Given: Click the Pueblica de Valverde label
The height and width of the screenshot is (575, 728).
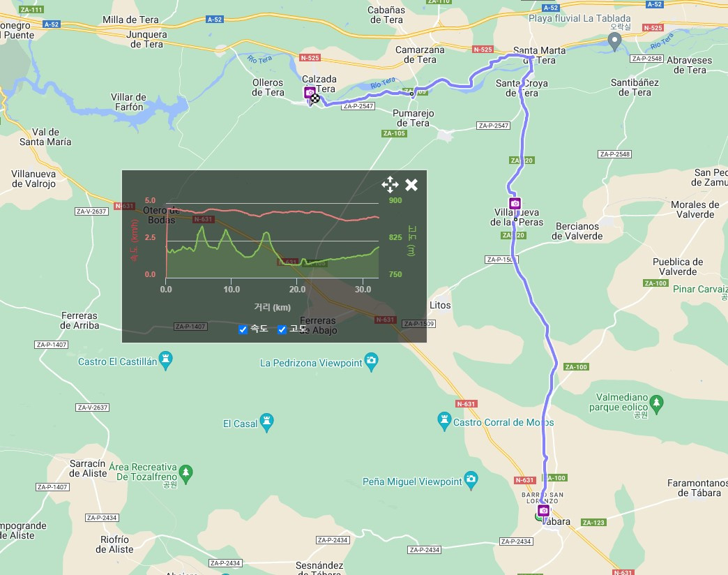Looking at the screenshot, I should tap(678, 267).
